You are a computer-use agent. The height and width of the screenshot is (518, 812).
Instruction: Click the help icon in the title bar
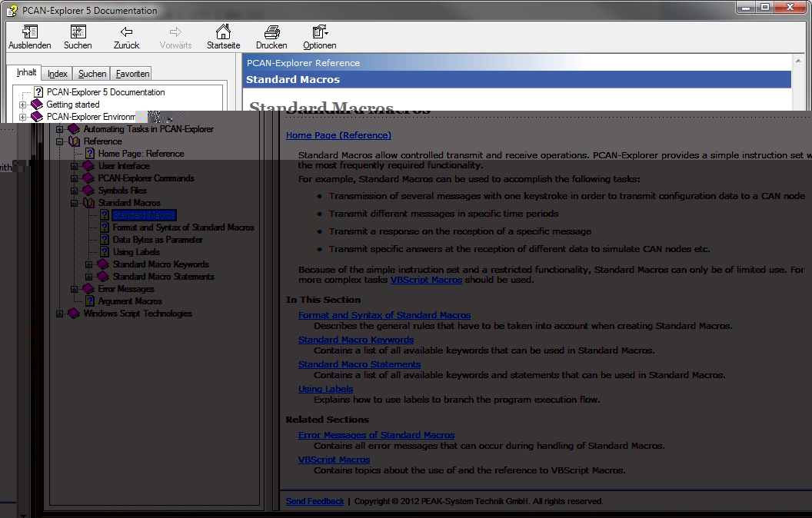pos(12,10)
